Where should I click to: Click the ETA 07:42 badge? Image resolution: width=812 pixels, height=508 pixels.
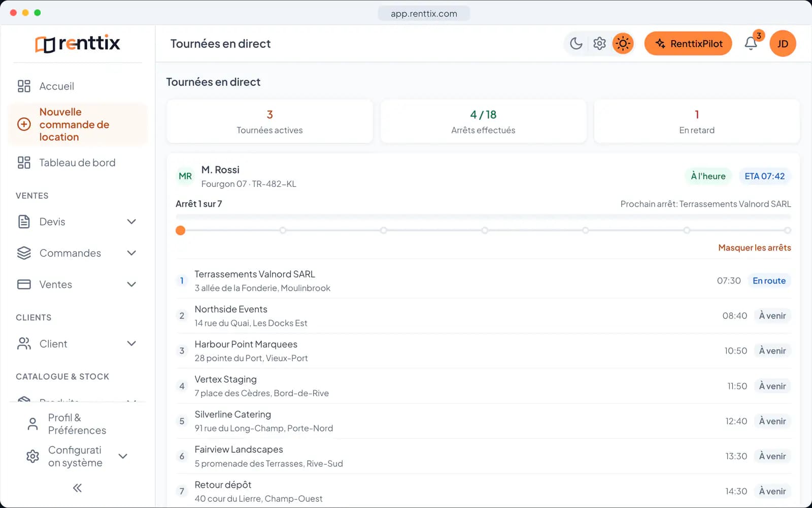pos(764,176)
